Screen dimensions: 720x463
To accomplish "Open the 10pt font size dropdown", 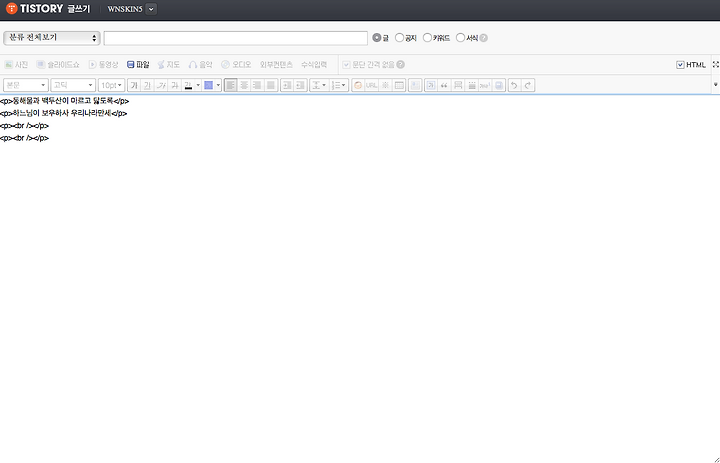I will [112, 85].
